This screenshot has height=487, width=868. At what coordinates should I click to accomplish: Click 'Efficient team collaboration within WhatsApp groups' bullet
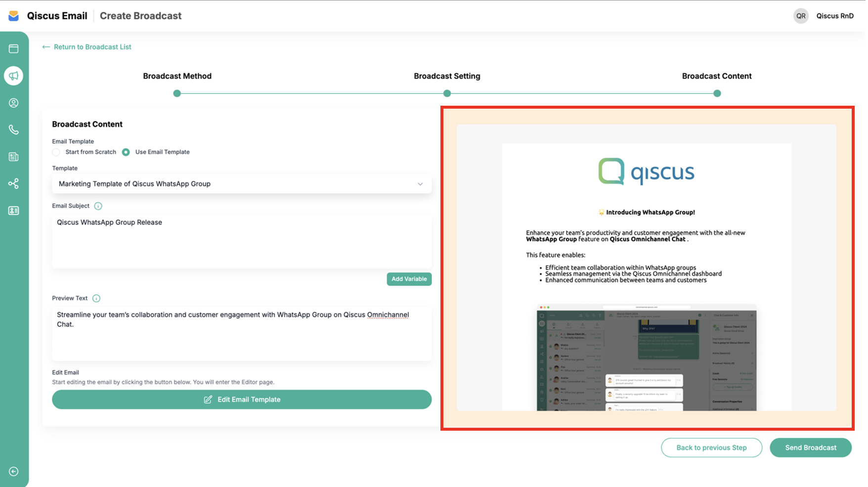click(621, 268)
